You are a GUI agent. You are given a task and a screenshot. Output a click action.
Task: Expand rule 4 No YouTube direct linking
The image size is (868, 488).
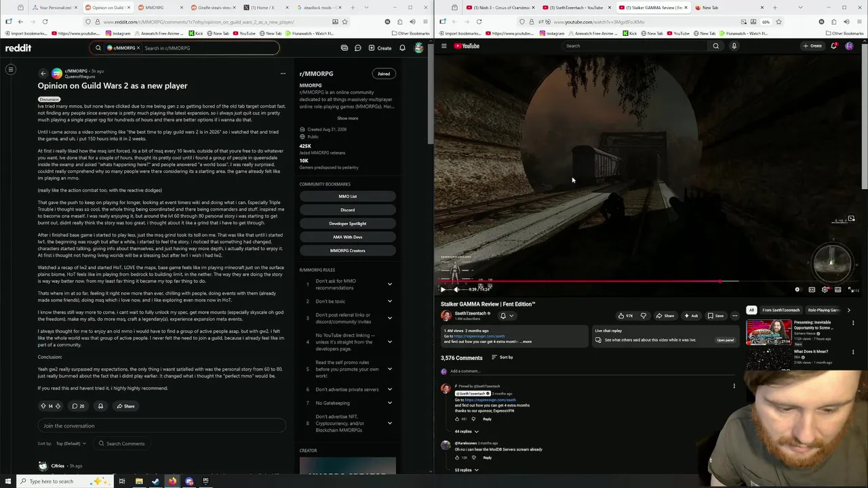point(389,342)
